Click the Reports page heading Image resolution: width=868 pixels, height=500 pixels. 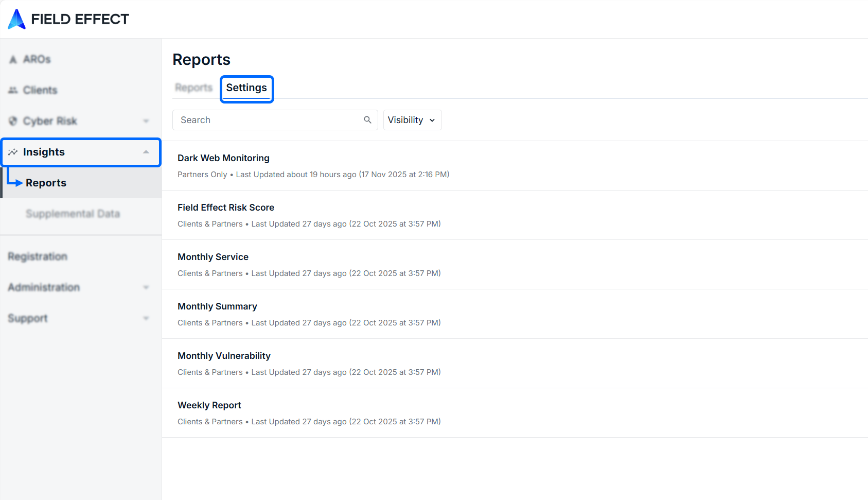(x=201, y=60)
